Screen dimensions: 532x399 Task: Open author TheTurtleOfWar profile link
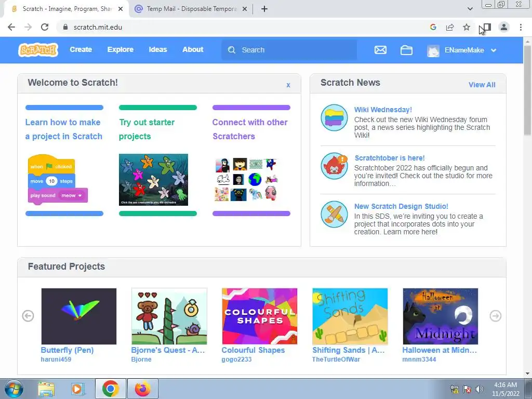click(336, 360)
